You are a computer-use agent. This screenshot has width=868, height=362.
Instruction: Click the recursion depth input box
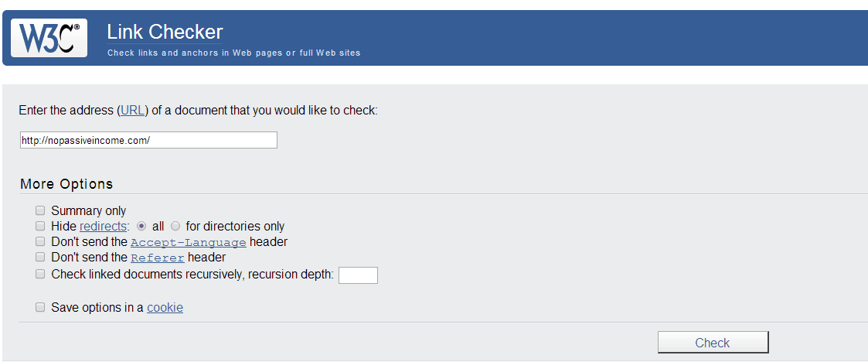pyautogui.click(x=358, y=275)
